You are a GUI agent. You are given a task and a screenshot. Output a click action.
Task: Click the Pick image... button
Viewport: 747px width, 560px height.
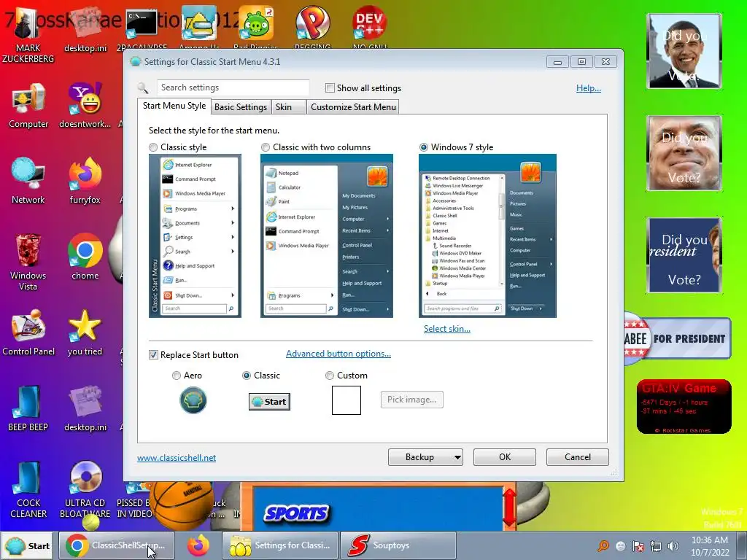point(411,400)
